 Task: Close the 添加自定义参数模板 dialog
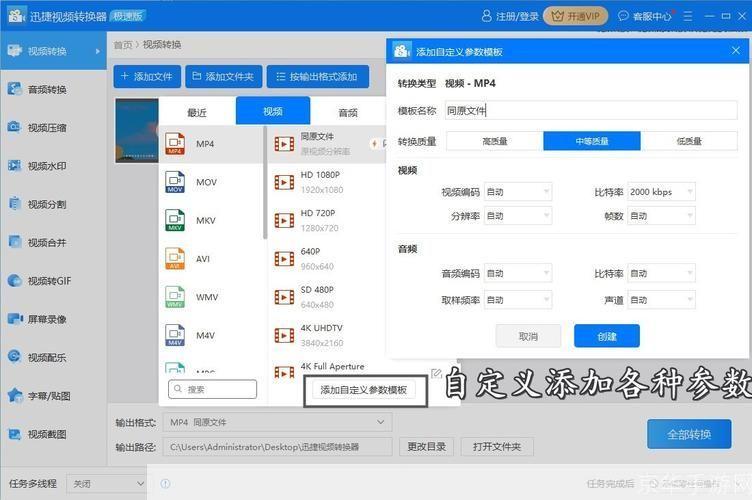[736, 50]
